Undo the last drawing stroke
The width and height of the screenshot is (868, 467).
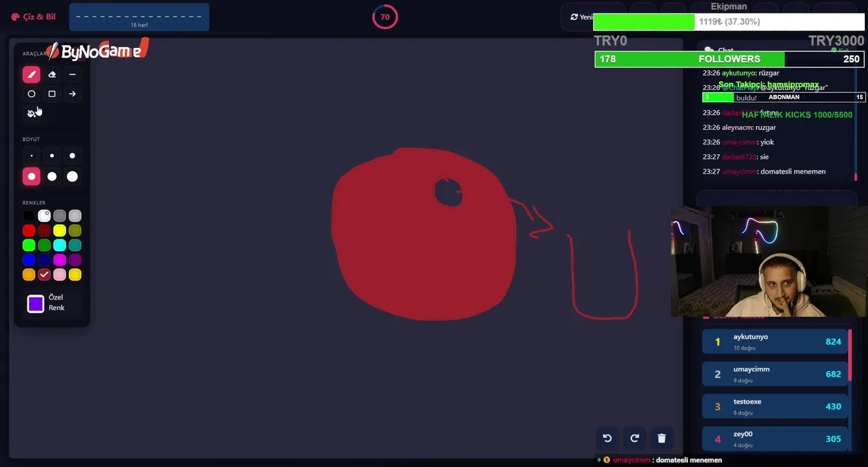[x=607, y=438]
